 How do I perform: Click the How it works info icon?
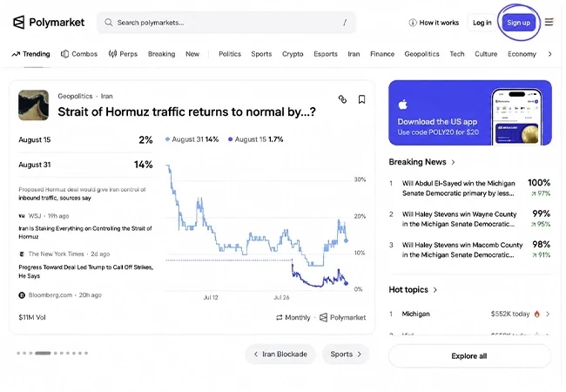(x=413, y=23)
